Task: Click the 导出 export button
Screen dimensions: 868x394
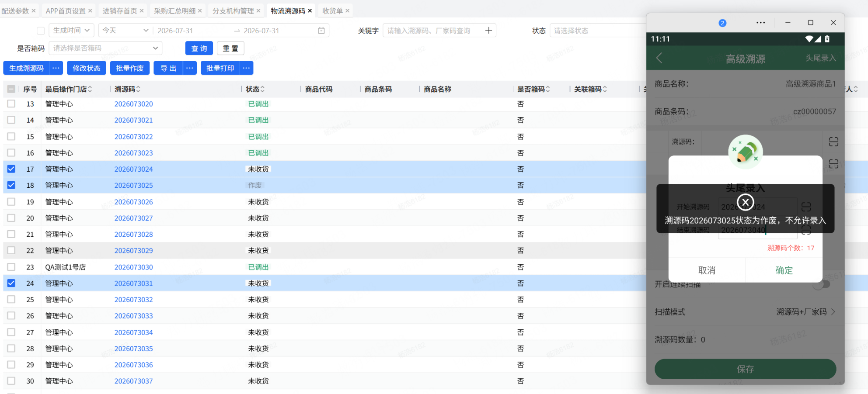Action: [168, 68]
